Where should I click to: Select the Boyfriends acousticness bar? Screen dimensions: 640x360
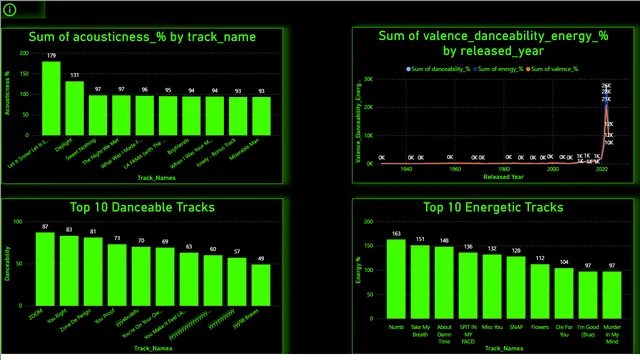[191, 116]
